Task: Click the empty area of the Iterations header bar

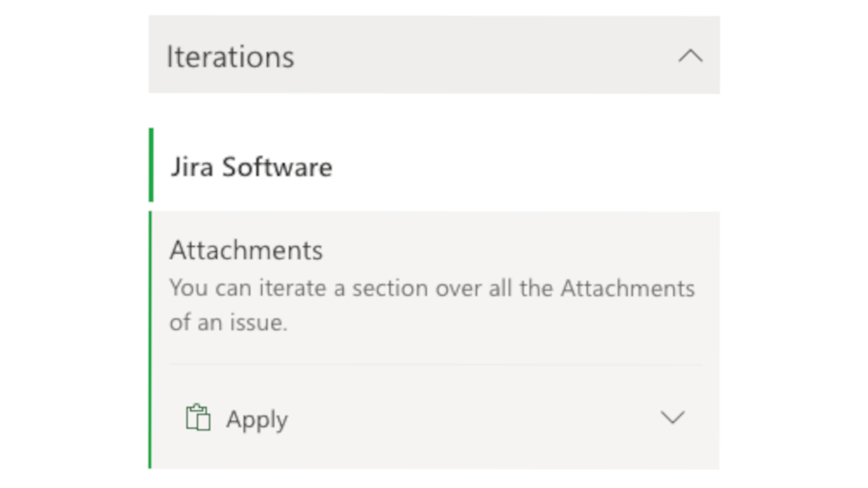Action: (x=483, y=57)
